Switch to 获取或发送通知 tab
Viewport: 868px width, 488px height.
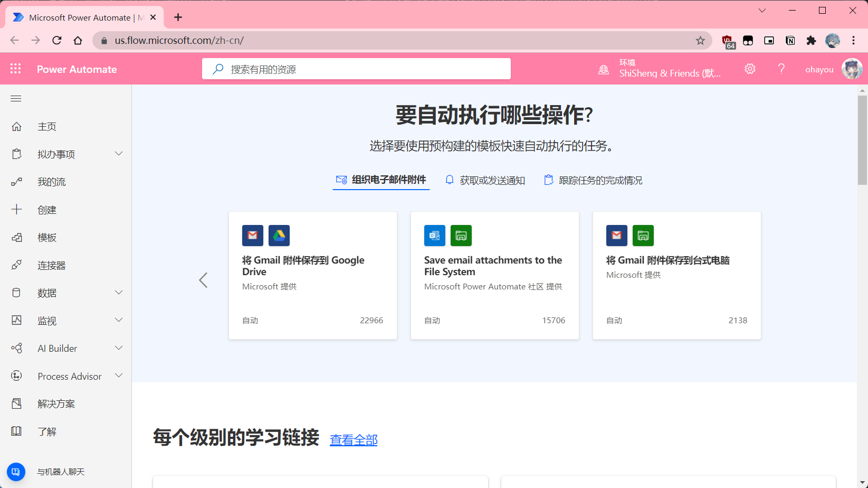(x=485, y=180)
